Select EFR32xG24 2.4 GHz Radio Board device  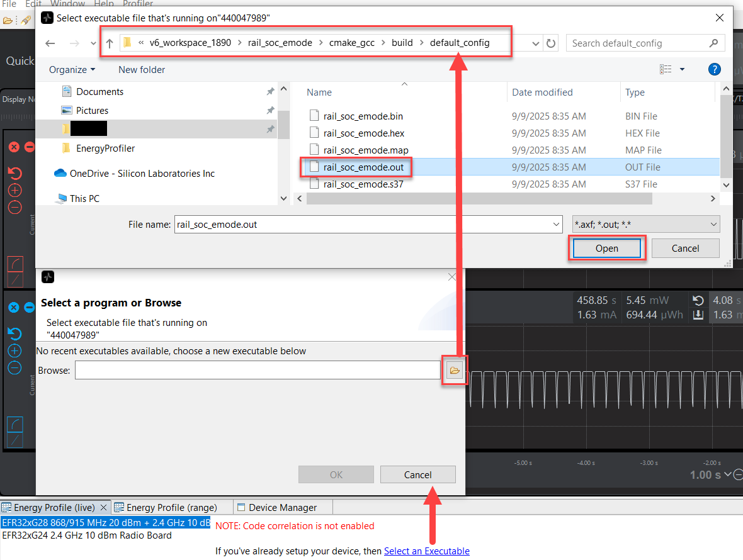tap(87, 535)
